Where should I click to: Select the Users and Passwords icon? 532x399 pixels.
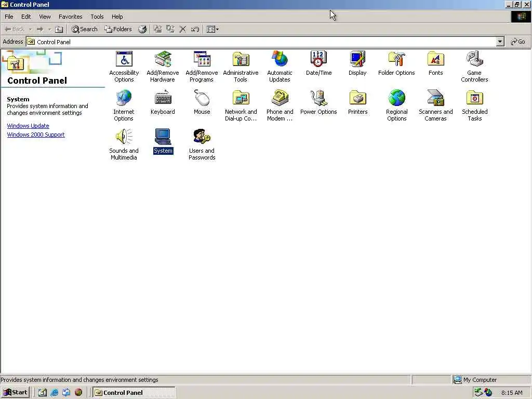202,137
